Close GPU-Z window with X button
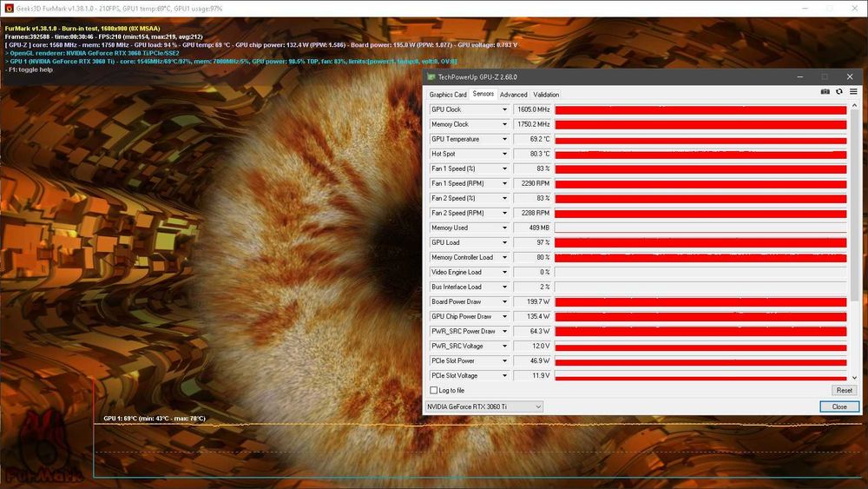 tap(850, 76)
